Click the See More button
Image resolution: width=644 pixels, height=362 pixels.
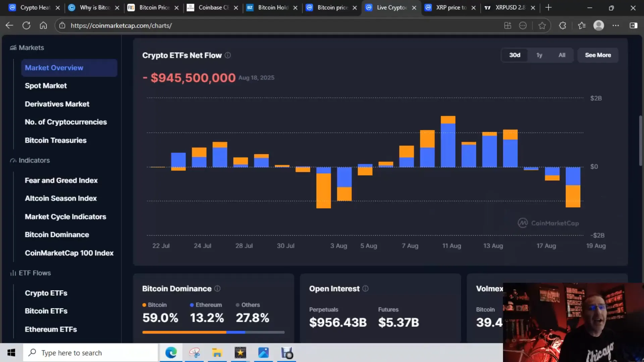[x=598, y=55]
